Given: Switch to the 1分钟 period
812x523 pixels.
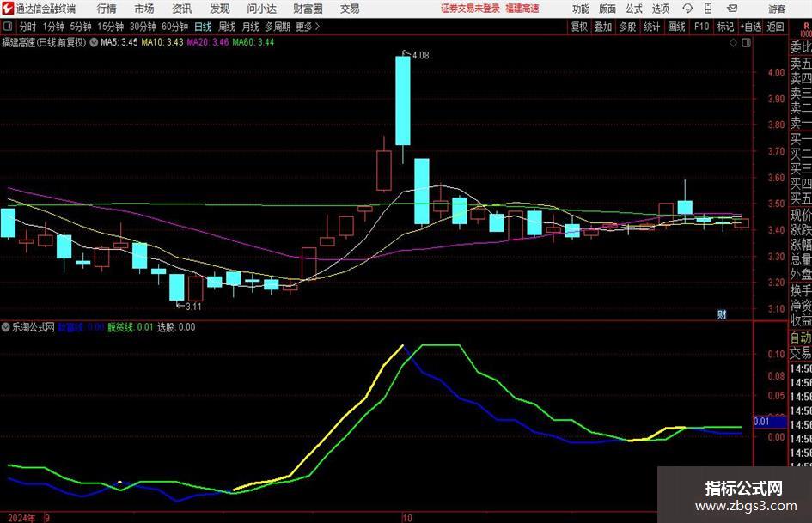Looking at the screenshot, I should pos(53,27).
